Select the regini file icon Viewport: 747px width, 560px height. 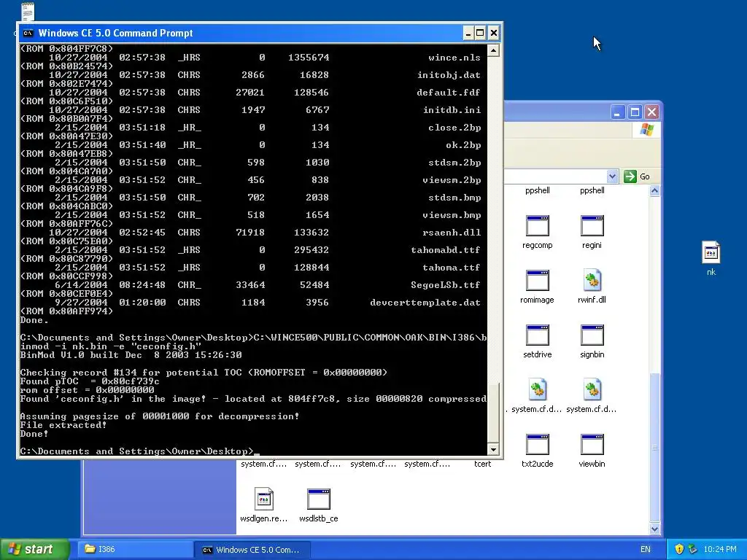(592, 226)
